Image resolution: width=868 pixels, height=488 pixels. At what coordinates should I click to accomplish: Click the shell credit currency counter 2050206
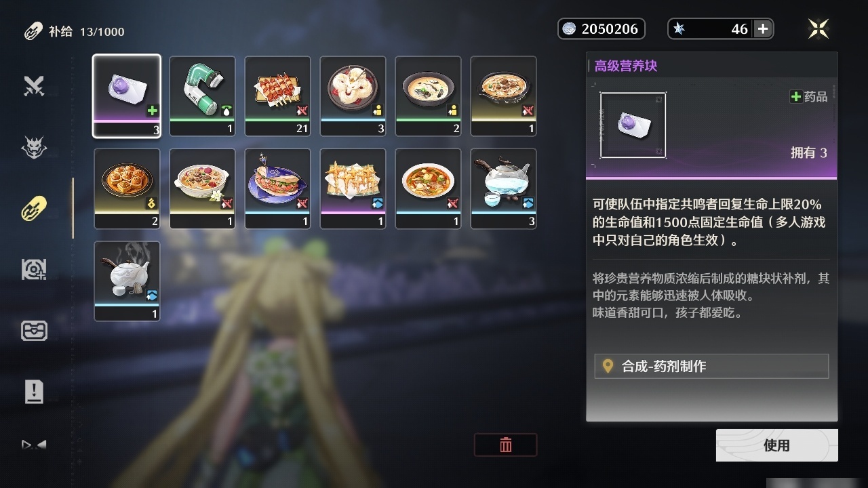pos(601,28)
